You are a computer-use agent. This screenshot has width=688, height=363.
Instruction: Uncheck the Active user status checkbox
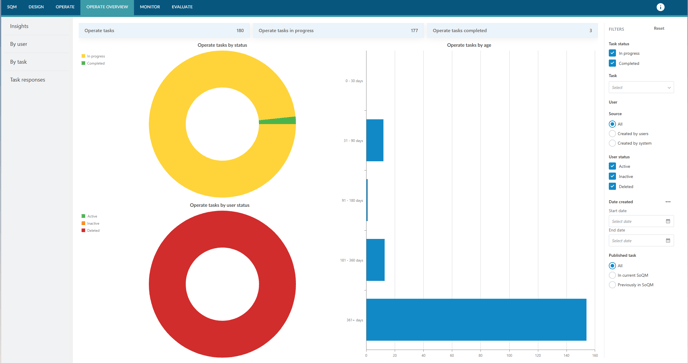point(612,166)
